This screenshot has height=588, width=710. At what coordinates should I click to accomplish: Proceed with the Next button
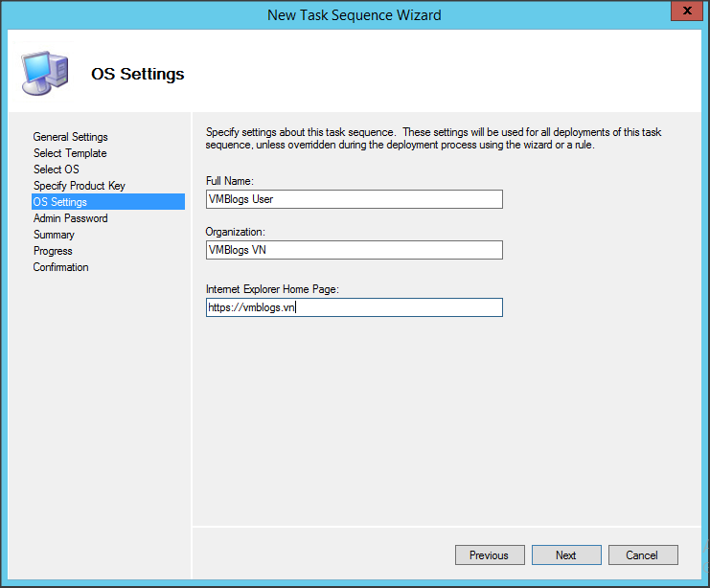click(x=565, y=555)
